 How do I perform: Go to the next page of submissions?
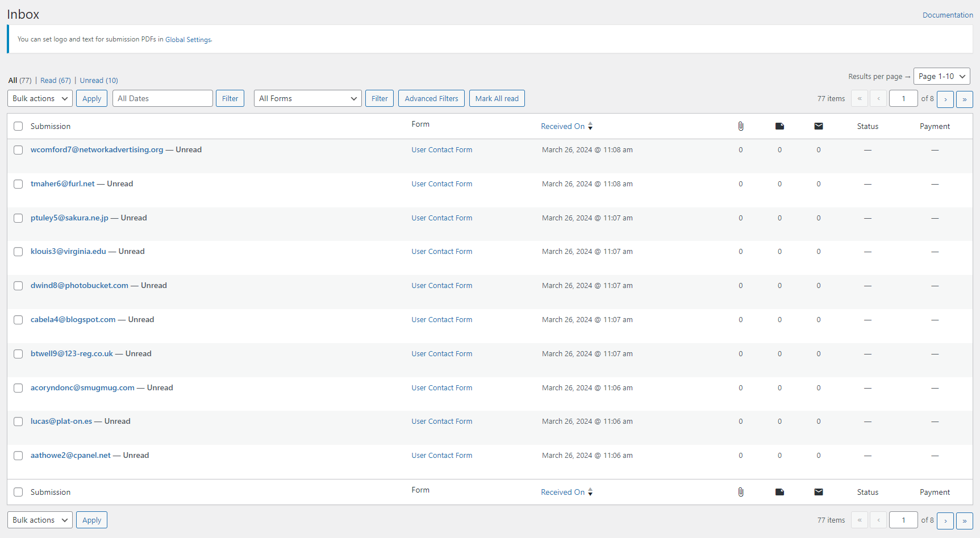(x=945, y=99)
